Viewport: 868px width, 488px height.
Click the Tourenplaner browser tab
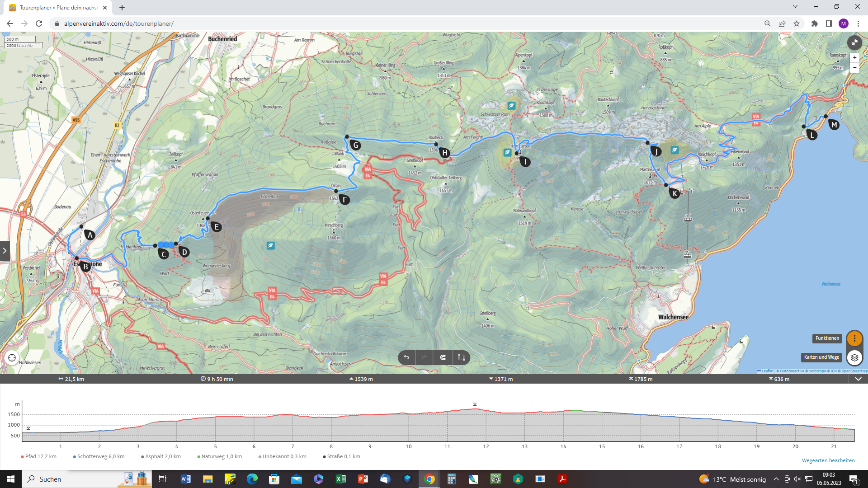pos(58,8)
